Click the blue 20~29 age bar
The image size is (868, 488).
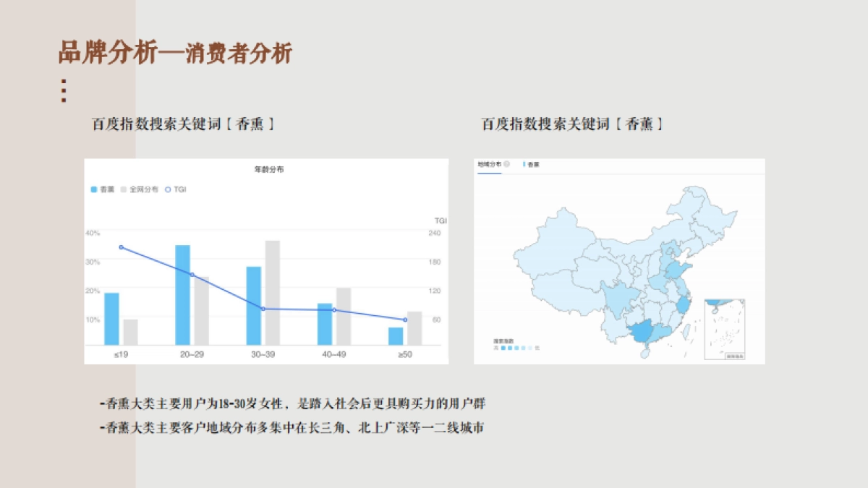point(182,295)
